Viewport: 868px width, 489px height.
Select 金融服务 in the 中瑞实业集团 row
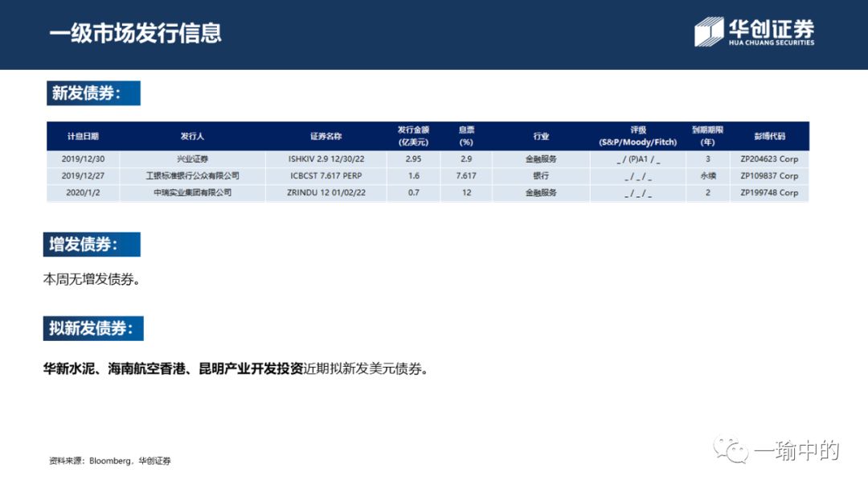(x=541, y=193)
